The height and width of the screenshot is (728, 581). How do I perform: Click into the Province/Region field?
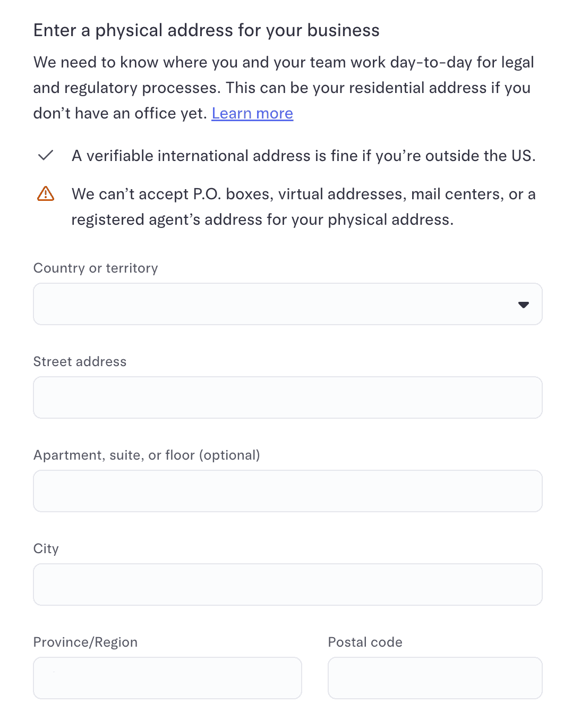pos(167,678)
